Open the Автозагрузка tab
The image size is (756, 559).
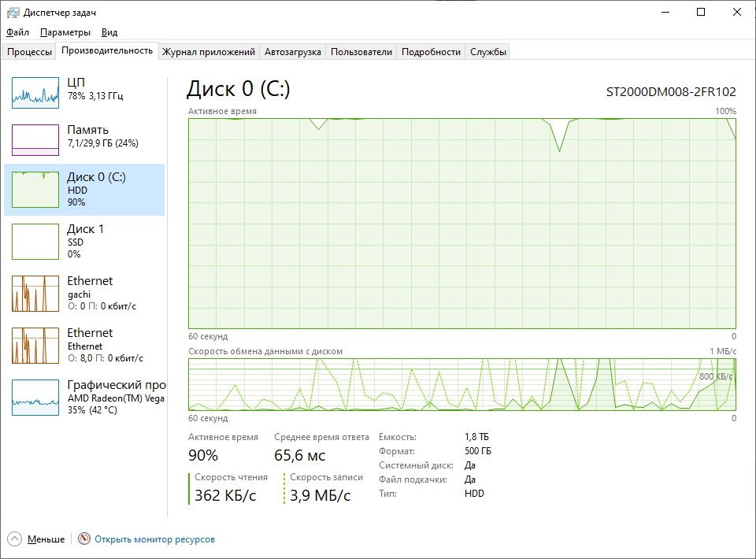click(293, 52)
